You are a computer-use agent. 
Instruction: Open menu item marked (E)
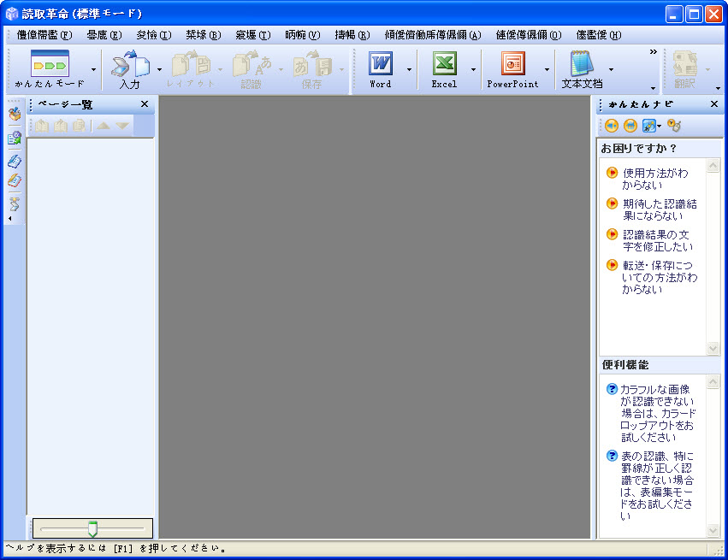[104, 35]
